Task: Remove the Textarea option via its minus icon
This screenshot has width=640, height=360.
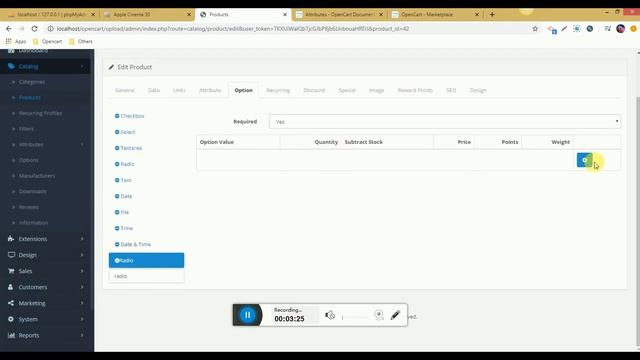Action: coord(117,148)
